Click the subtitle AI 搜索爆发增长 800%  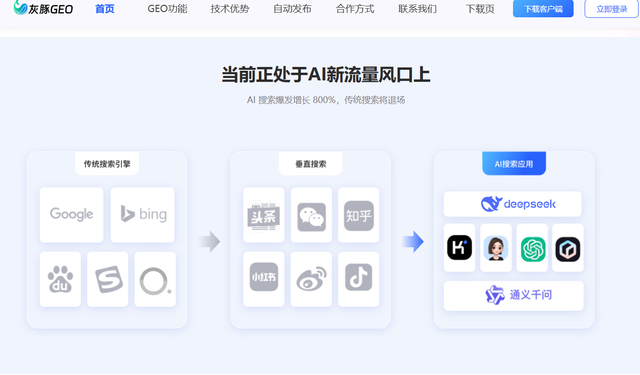point(291,100)
